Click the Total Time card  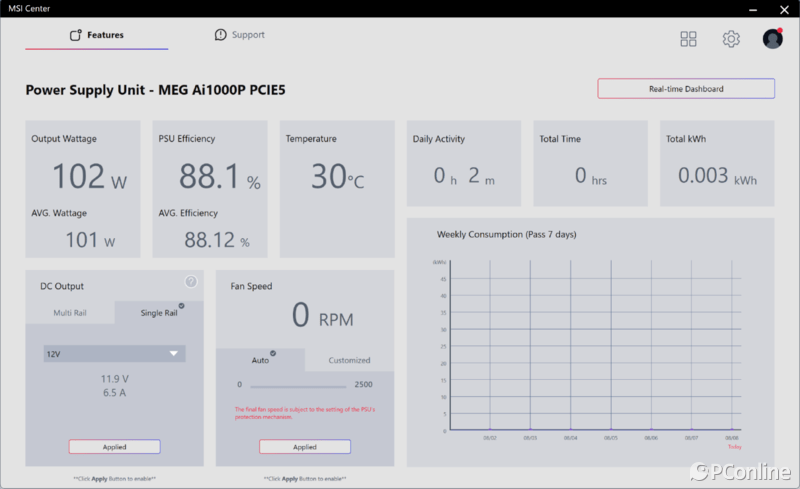tap(590, 163)
